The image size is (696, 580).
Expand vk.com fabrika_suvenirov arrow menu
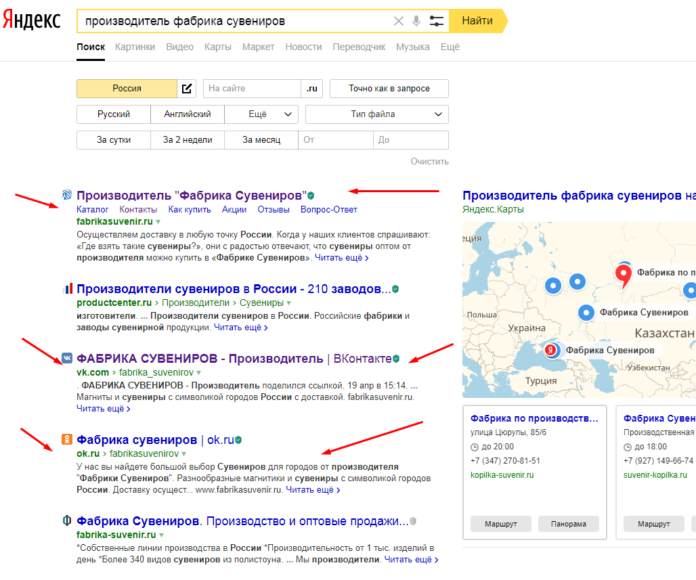coord(199,373)
